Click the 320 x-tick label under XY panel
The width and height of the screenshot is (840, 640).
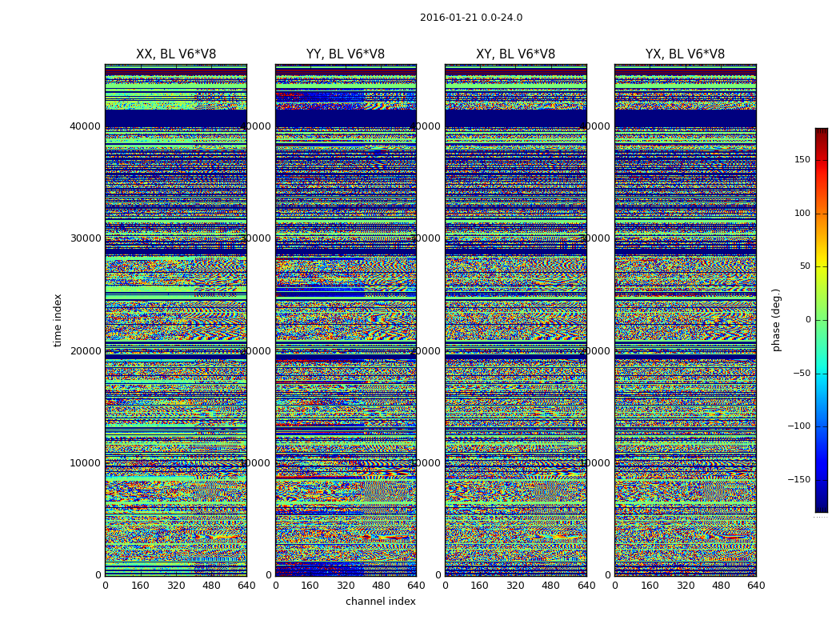(515, 586)
